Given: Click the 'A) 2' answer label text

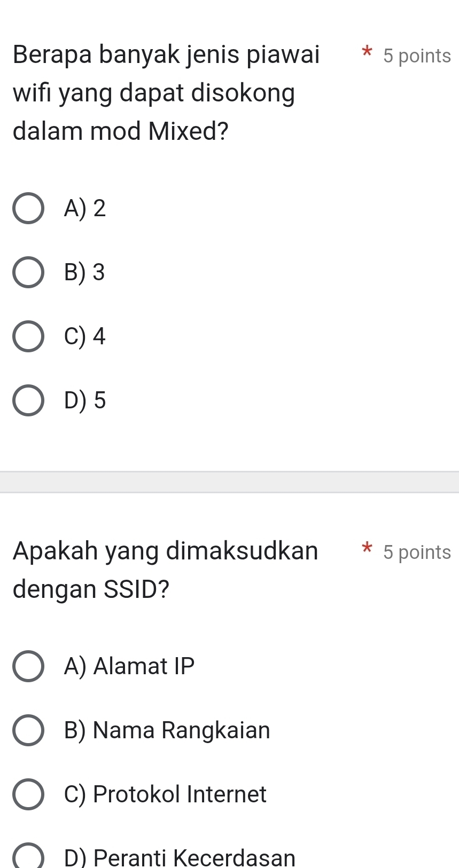Looking at the screenshot, I should [x=84, y=208].
